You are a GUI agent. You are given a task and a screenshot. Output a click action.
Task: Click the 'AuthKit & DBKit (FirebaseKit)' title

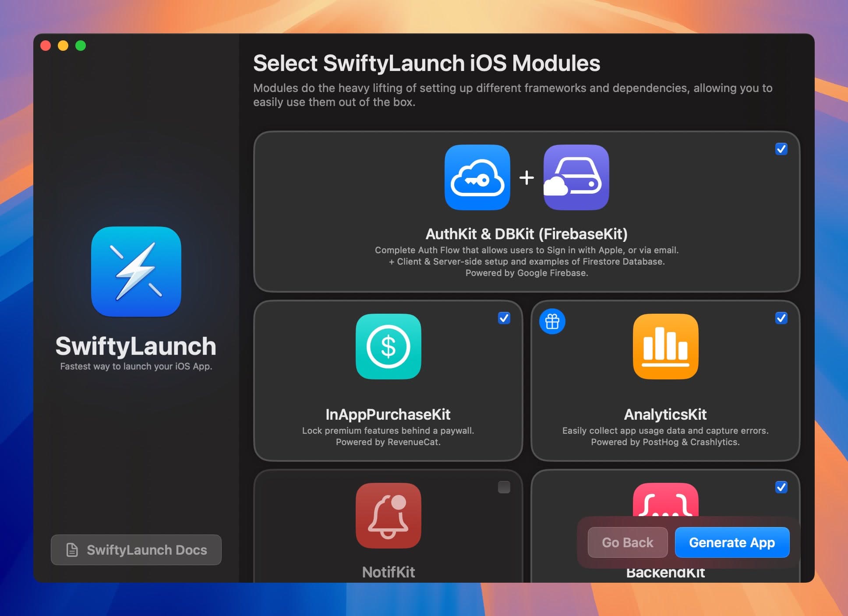[526, 234]
